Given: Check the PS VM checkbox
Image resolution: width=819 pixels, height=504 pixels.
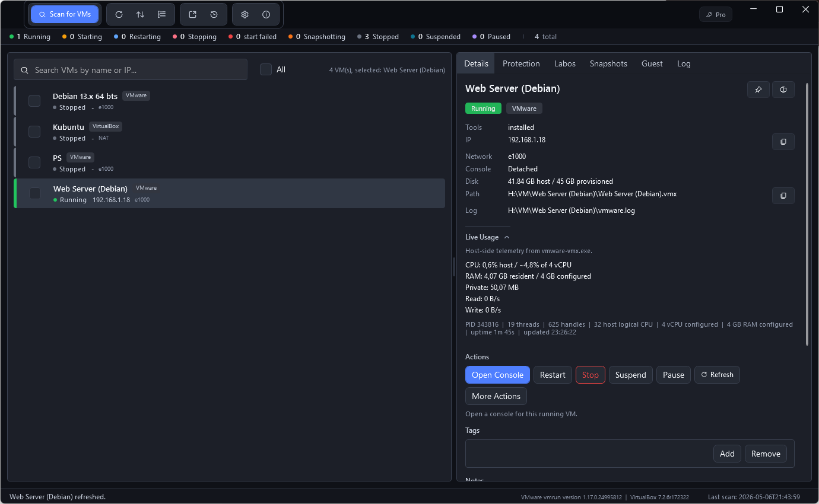Looking at the screenshot, I should point(34,162).
